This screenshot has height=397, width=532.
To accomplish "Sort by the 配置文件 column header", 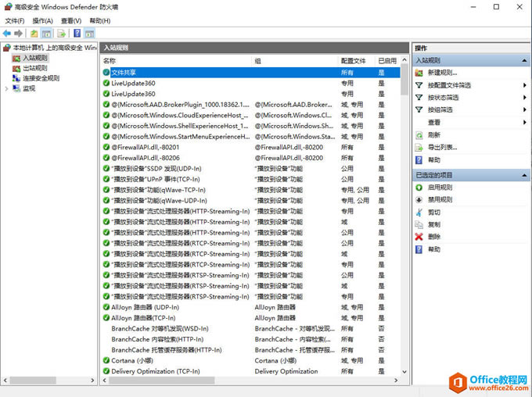I will 357,61.
